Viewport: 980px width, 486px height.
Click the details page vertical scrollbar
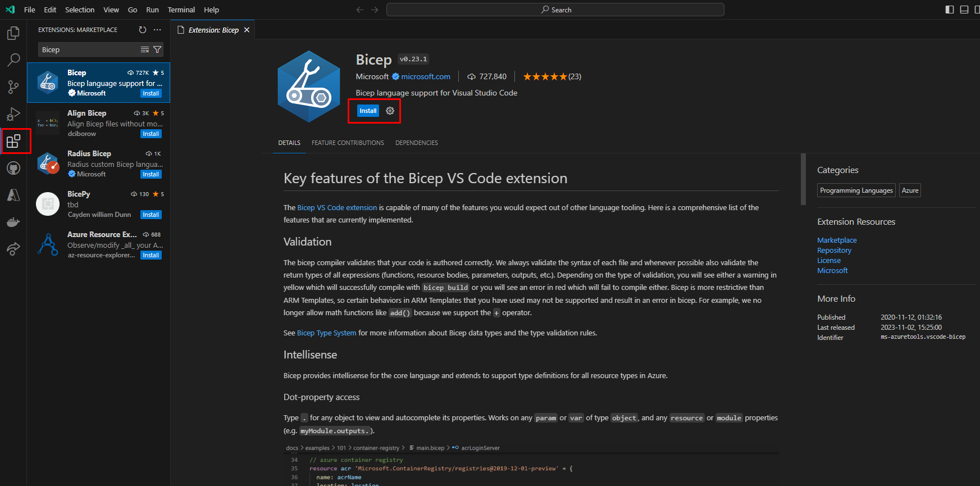click(803, 179)
